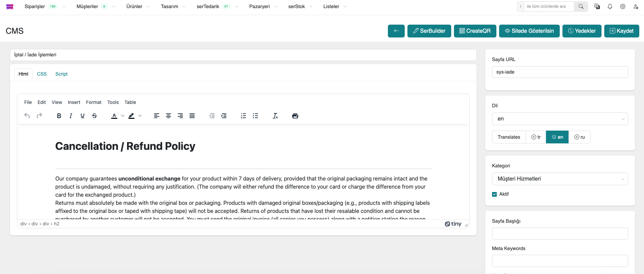644x274 pixels.
Task: Open the Insert menu in editor
Action: (74, 102)
